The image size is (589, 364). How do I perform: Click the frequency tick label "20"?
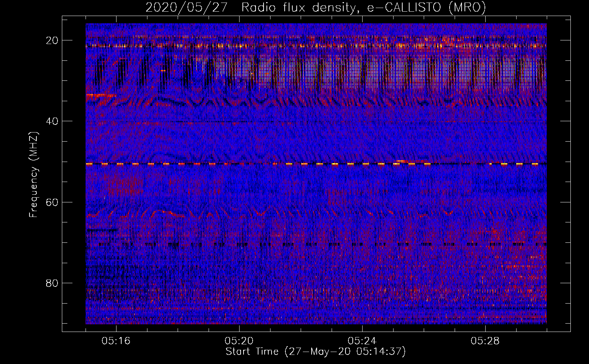(x=52, y=40)
